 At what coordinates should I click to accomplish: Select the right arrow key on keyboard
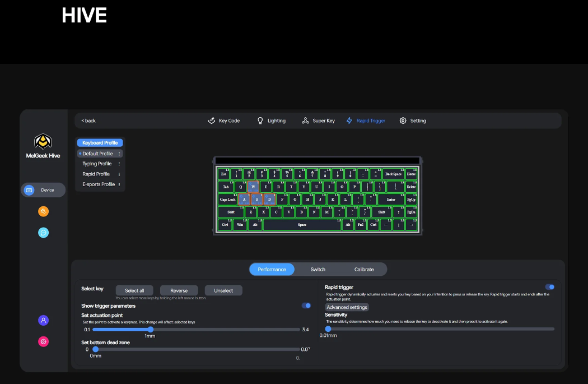click(412, 225)
